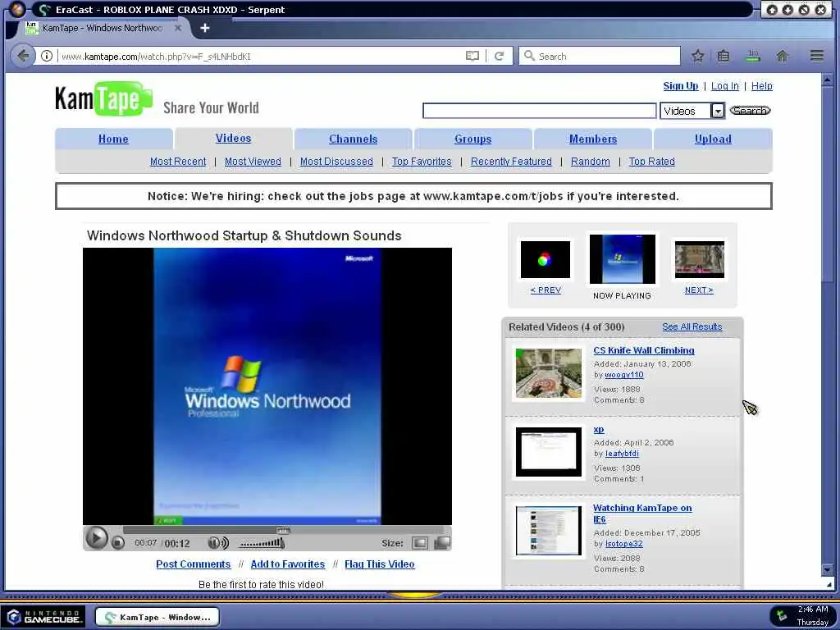Open Watching KamTape on IE6 video link
The width and height of the screenshot is (840, 630).
point(641,514)
